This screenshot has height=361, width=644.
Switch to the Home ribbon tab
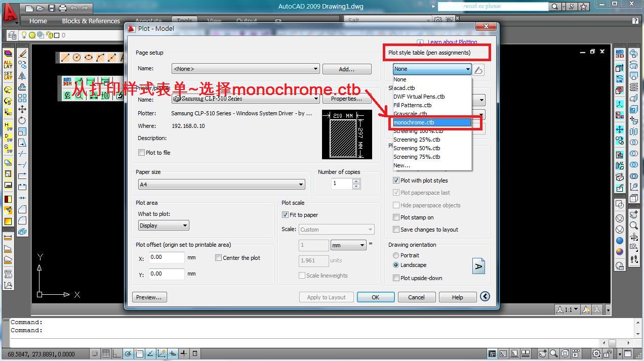pyautogui.click(x=38, y=21)
